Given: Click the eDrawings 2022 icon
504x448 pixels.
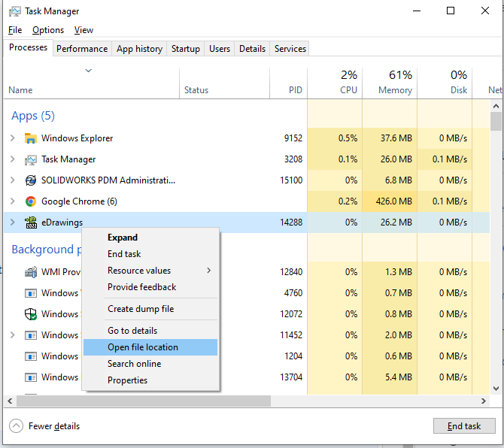Looking at the screenshot, I should coord(31,222).
